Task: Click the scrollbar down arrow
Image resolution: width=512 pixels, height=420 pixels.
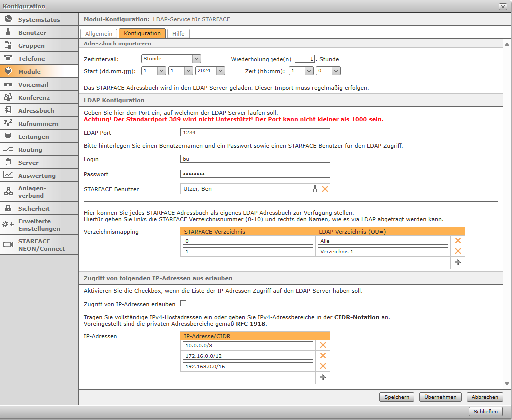Action: click(507, 383)
